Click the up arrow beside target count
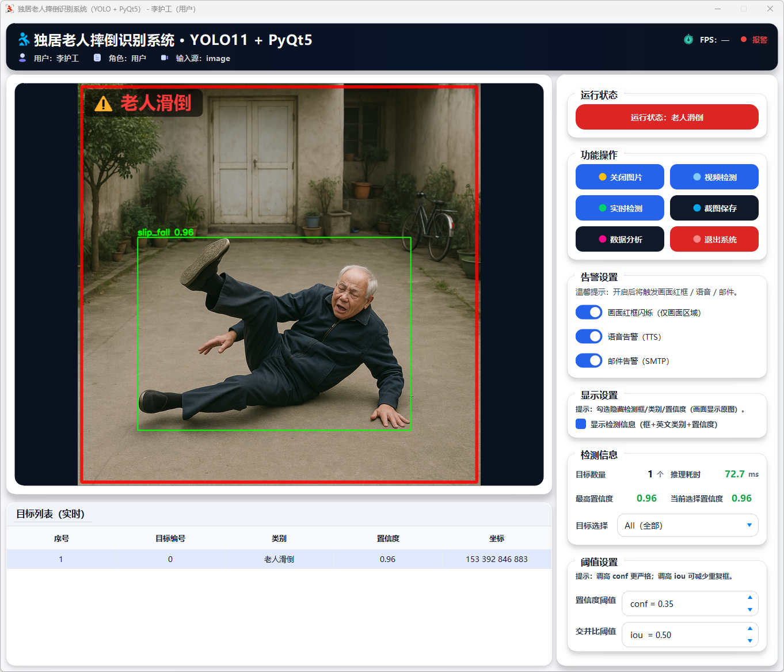Screen dimensions: 784x672 point(660,474)
